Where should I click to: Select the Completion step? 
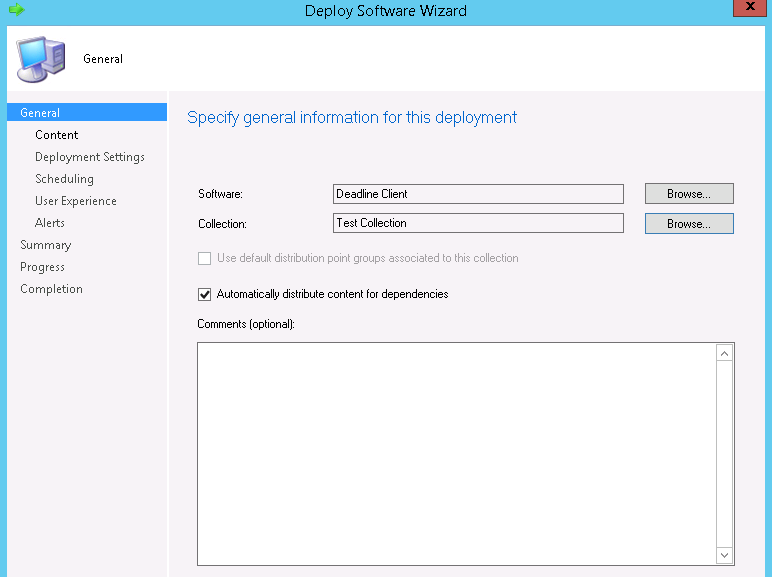tap(51, 289)
